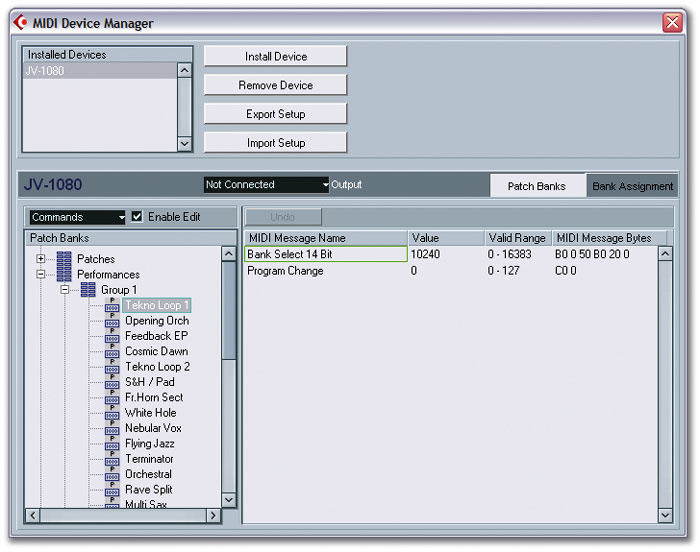Click patch tree horizontal scroll right arrow
Screen dimensions: 700x552
[x=213, y=515]
